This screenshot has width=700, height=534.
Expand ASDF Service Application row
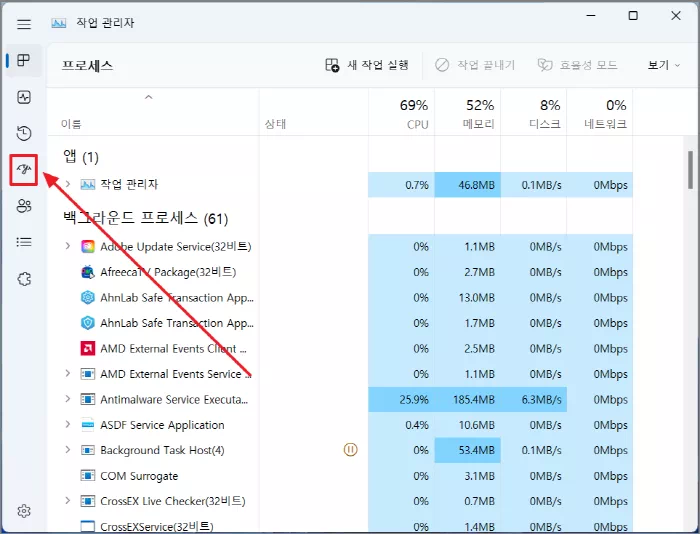68,424
